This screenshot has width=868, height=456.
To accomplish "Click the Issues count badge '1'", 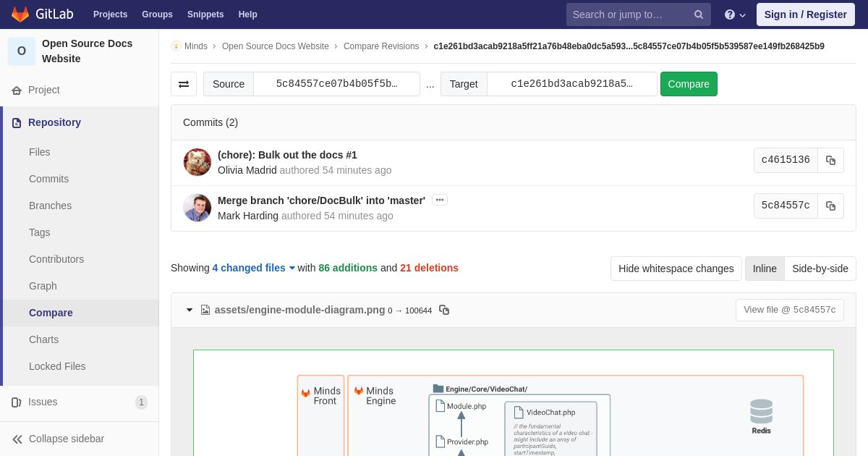I will (141, 402).
